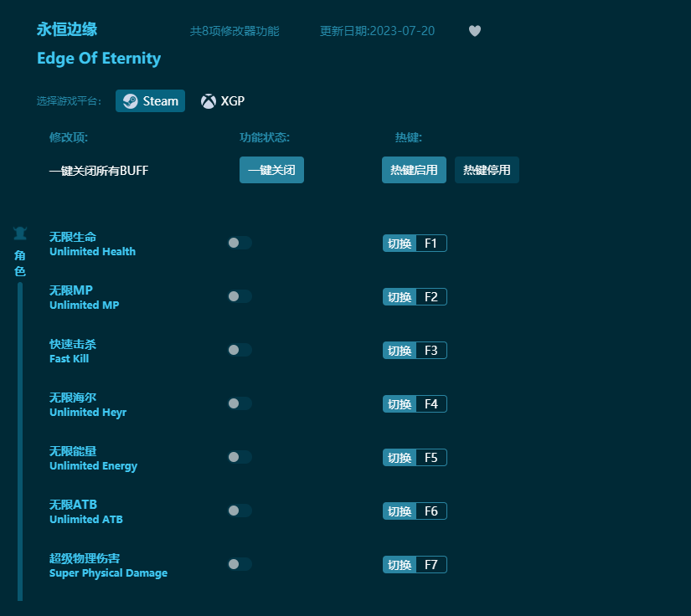Click 热键停用 to disable hotkeys
Screen dimensions: 691x616
pos(487,170)
